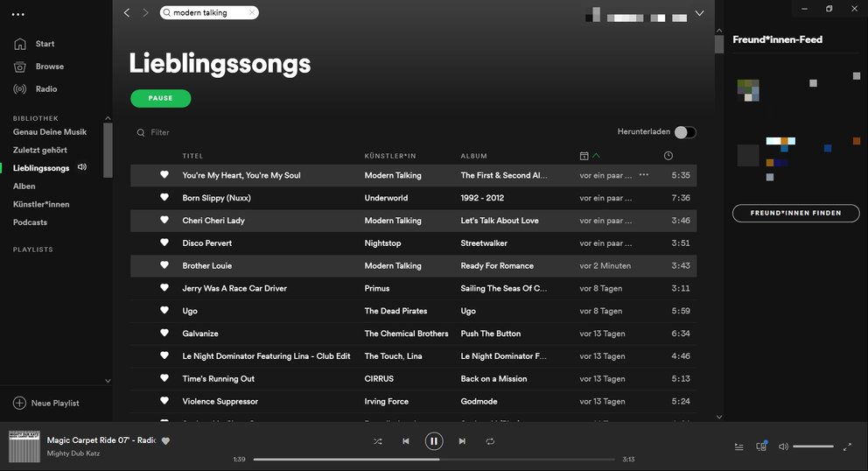The image size is (868, 471).
Task: Unlike Galvanize heart
Action: (164, 333)
